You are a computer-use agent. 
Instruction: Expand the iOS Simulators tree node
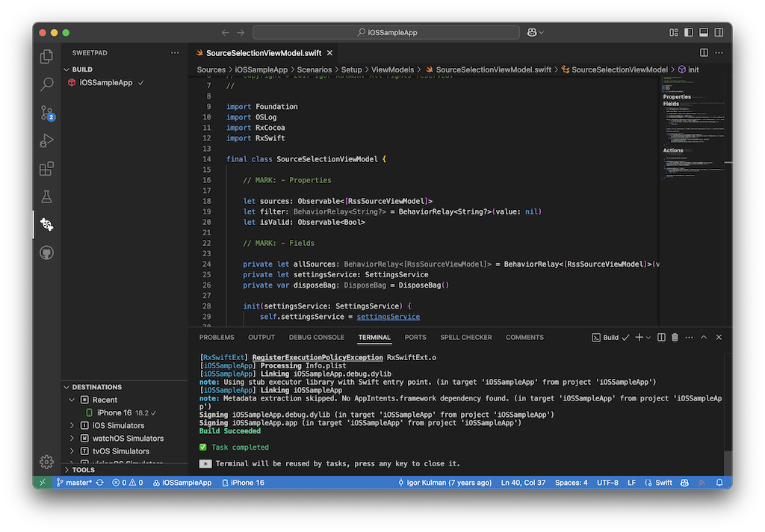(72, 425)
